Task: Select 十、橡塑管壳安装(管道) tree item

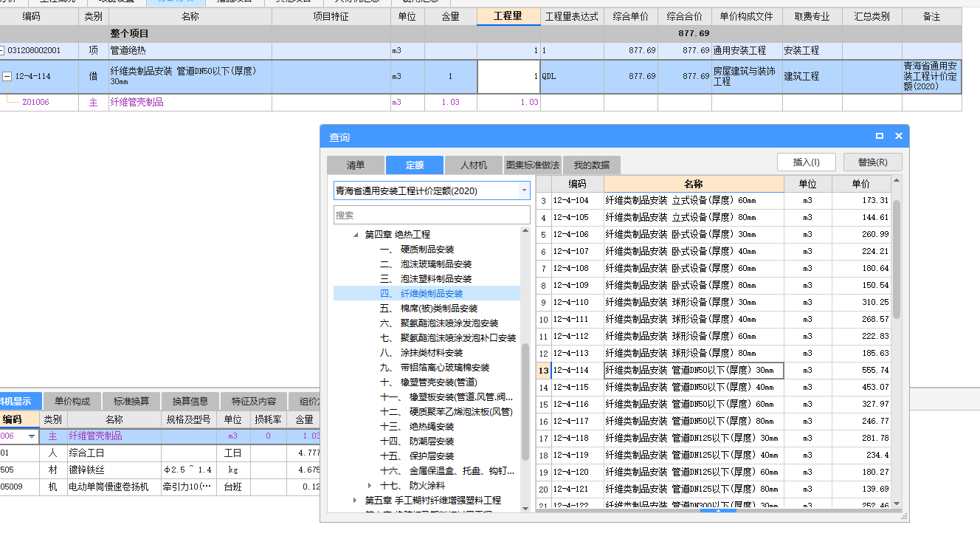Action: (x=429, y=382)
